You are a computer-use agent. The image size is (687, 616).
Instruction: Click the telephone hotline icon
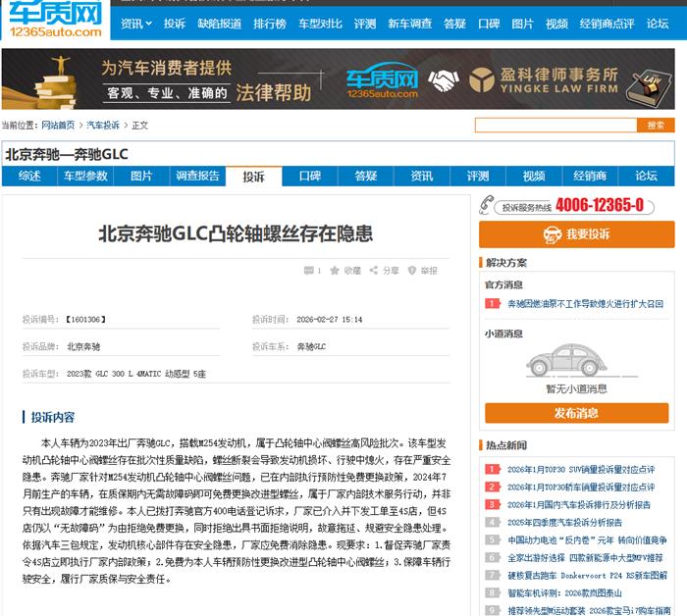coord(488,206)
